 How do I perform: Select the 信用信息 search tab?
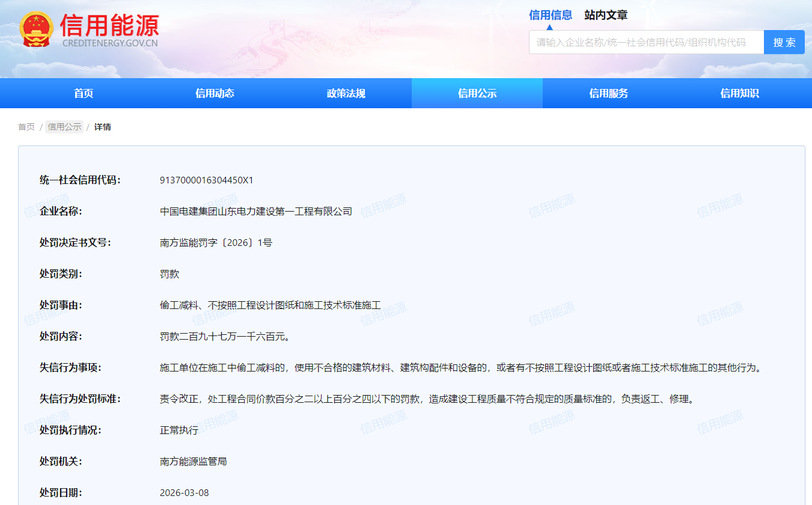pyautogui.click(x=550, y=15)
